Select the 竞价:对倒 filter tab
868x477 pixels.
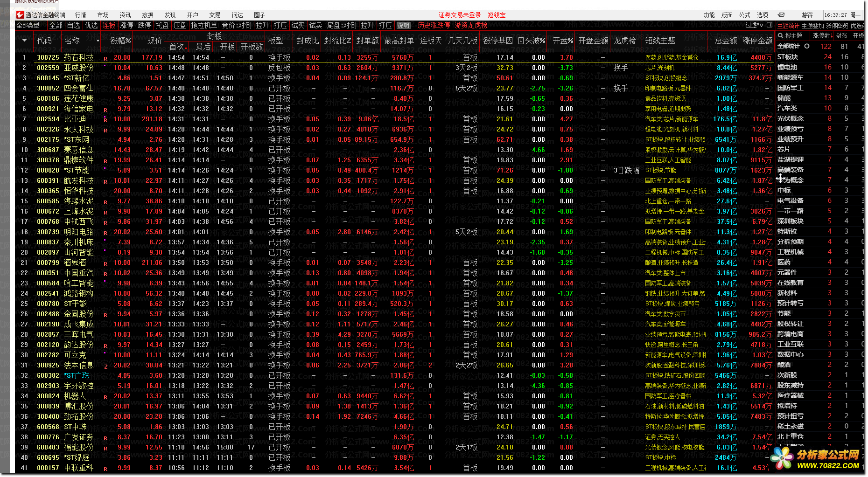pos(237,25)
